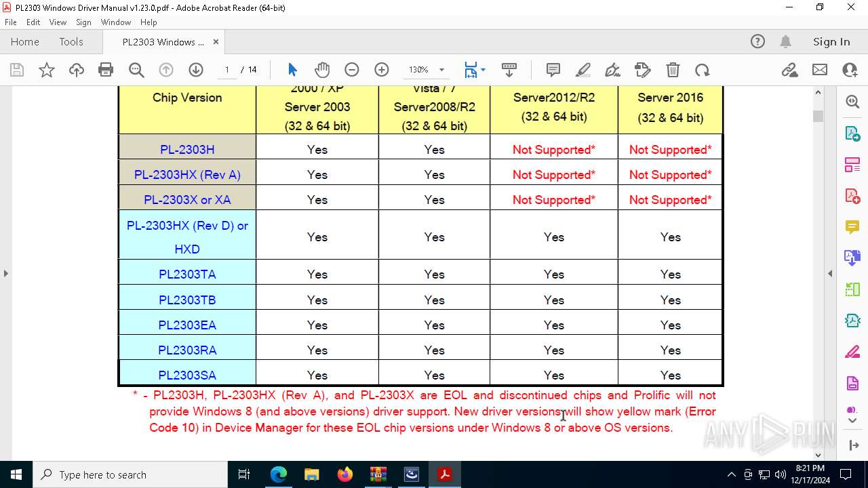The height and width of the screenshot is (488, 868).
Task: Open Find text magnifier tool
Action: [136, 70]
